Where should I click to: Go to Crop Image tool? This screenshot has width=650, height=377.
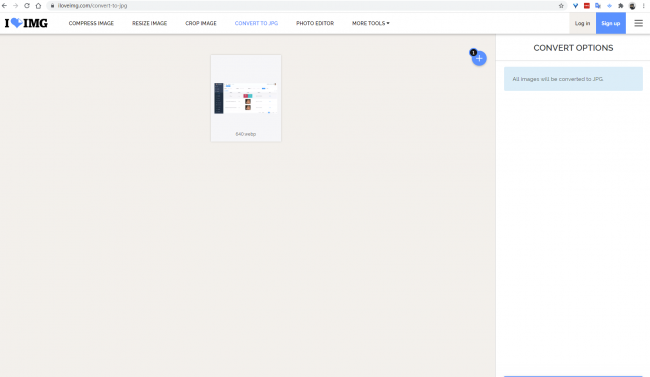tap(201, 23)
